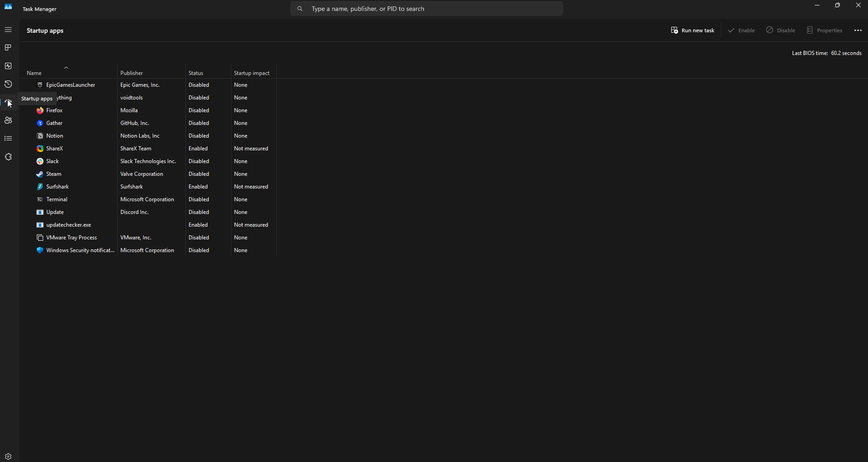Screen dimensions: 868x462
Task: Select the Notion row name
Action: 55,136
